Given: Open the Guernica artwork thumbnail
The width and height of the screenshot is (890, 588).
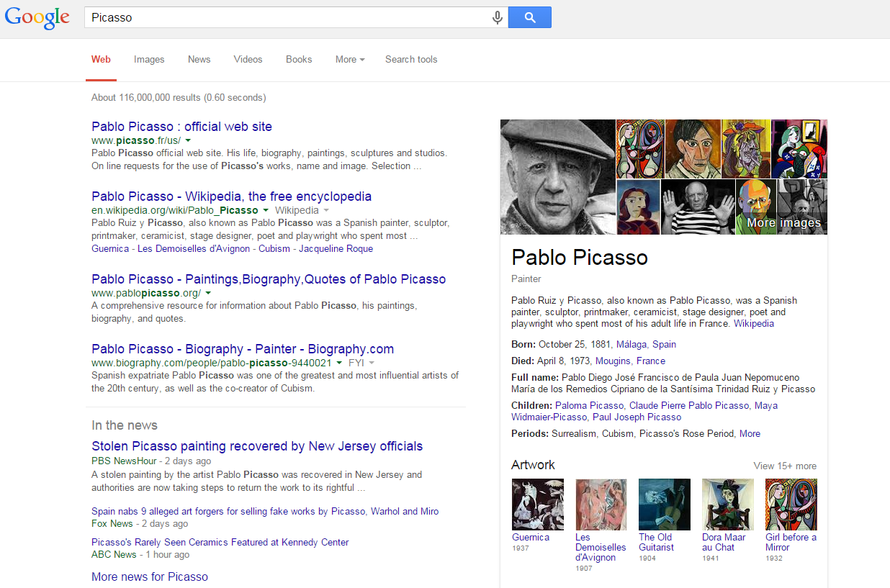Looking at the screenshot, I should (537, 505).
